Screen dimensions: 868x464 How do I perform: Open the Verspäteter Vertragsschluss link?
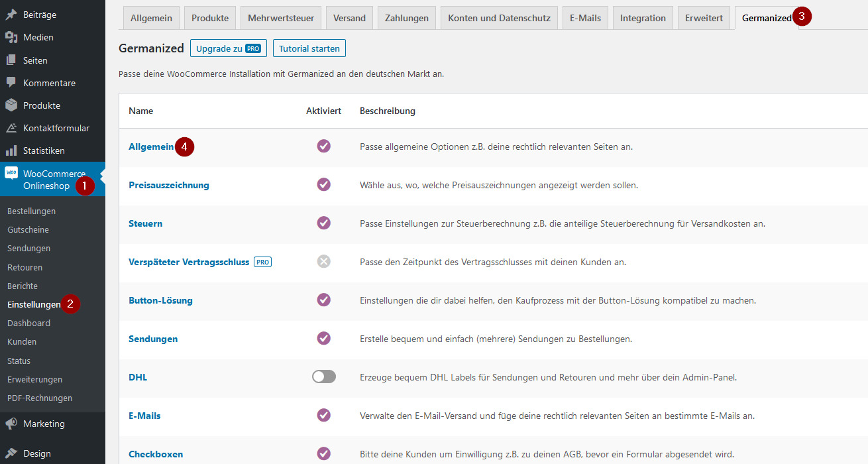click(189, 262)
